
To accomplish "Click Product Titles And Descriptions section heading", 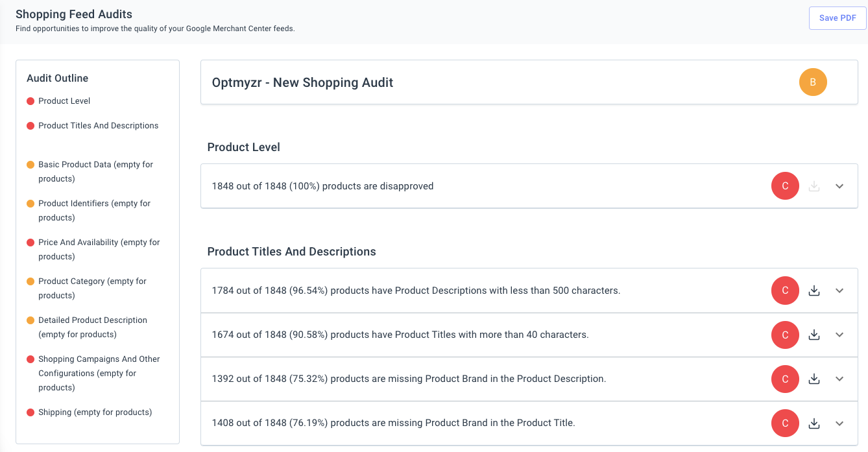I will pos(291,252).
